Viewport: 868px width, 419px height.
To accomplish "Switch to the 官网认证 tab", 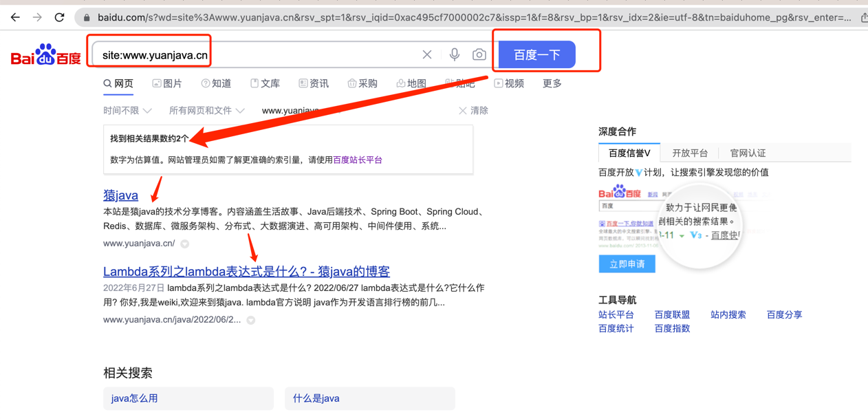I will pyautogui.click(x=748, y=153).
